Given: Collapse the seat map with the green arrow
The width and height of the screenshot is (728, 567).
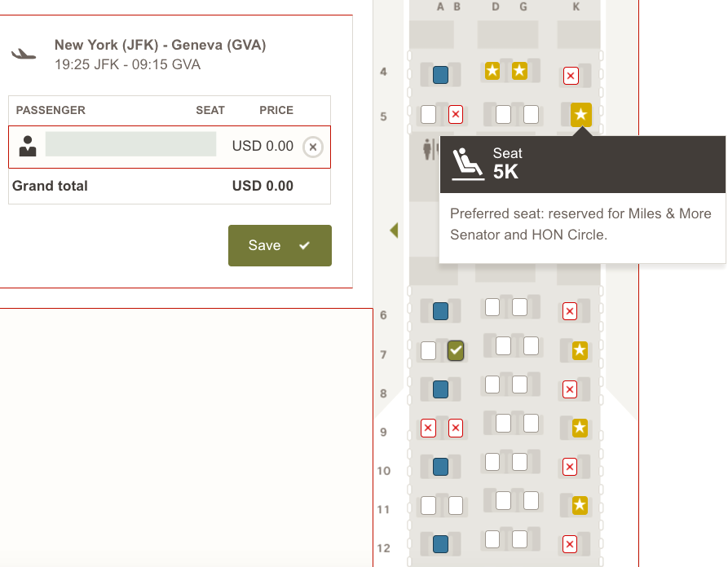Looking at the screenshot, I should pos(395,231).
